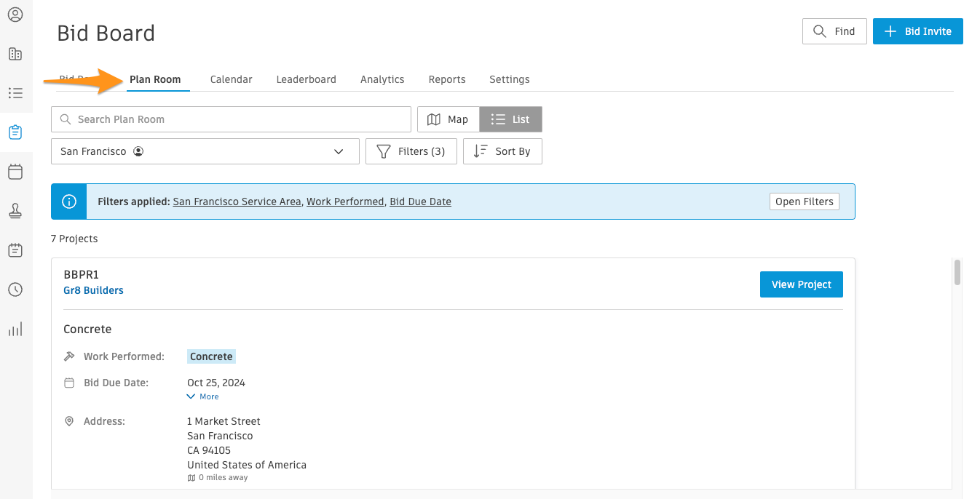Open the Sort By dropdown
Image resolution: width=980 pixels, height=499 pixels.
tap(502, 151)
